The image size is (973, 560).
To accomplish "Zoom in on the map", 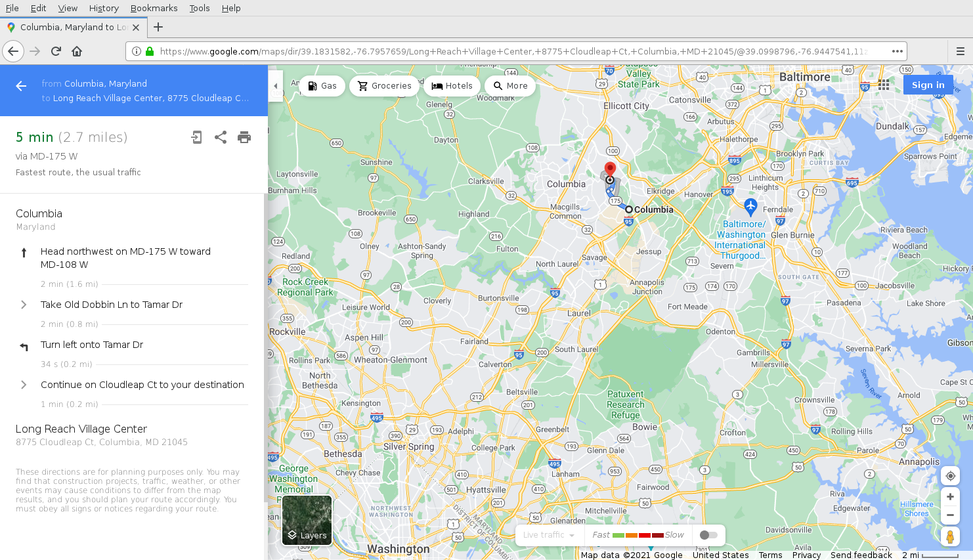I will point(950,497).
